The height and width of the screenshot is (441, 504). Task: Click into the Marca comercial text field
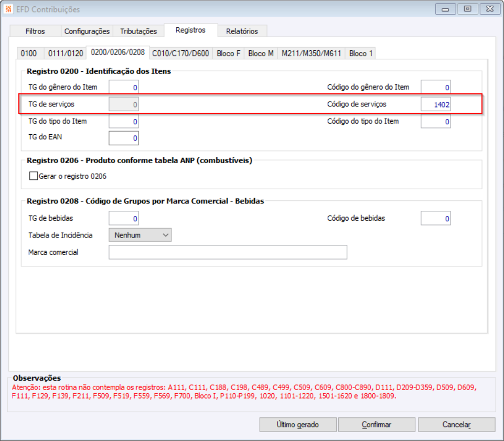pos(228,252)
